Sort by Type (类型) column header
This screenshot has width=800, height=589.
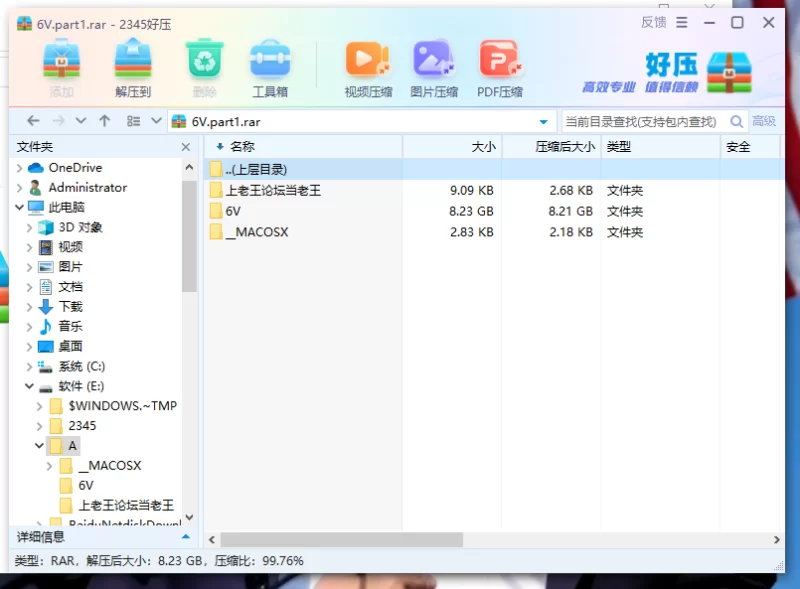tap(661, 147)
